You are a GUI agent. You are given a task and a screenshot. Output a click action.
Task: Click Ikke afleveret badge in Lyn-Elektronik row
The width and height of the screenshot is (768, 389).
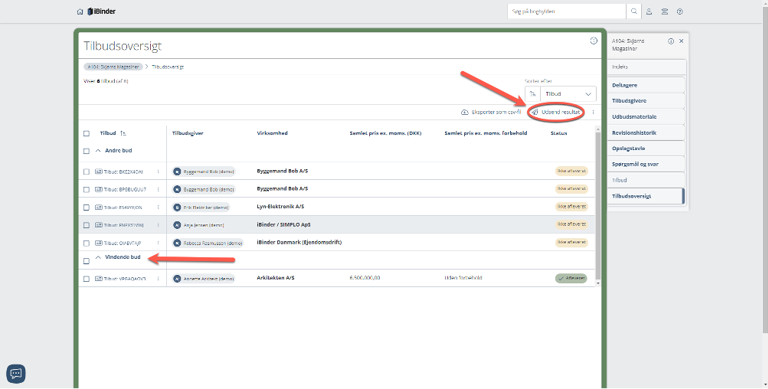572,207
